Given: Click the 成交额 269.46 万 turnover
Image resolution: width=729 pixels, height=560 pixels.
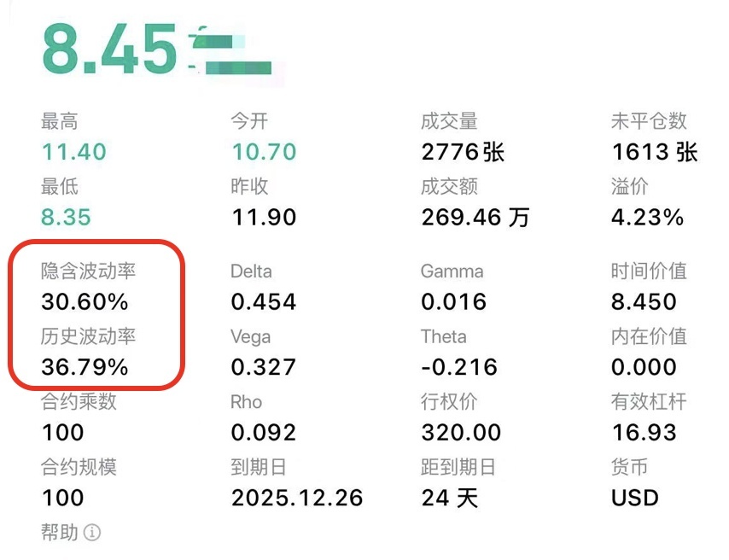Looking at the screenshot, I should 475,218.
